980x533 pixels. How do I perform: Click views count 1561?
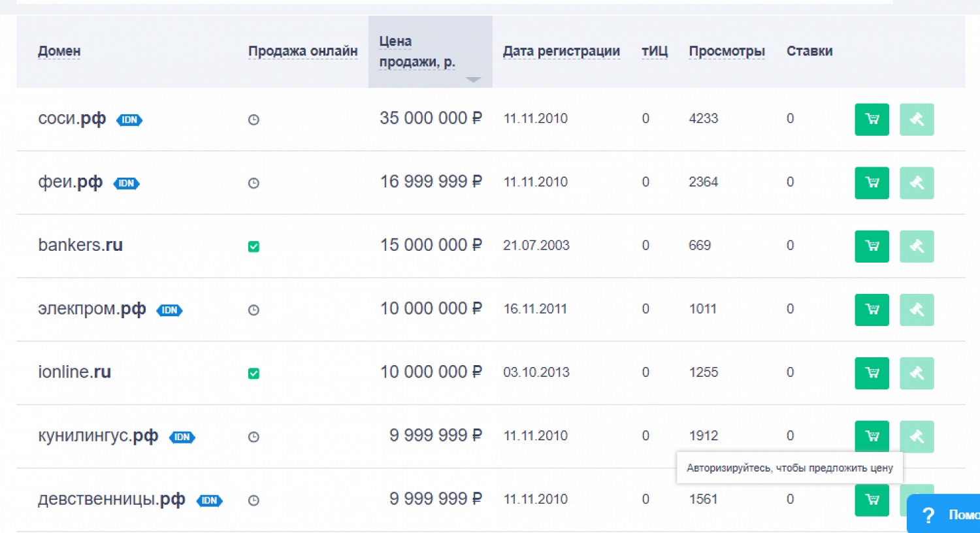tap(704, 499)
